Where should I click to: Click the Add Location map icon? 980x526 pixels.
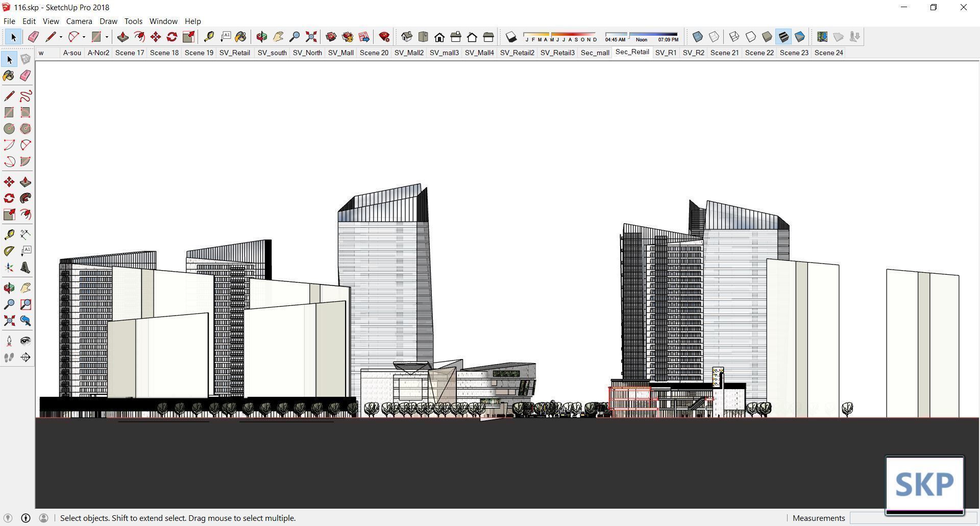pyautogui.click(x=822, y=37)
